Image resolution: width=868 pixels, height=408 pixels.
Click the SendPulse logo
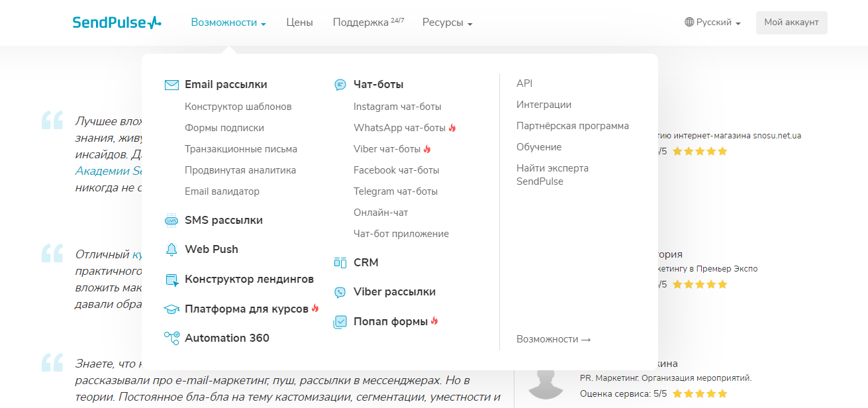point(117,23)
